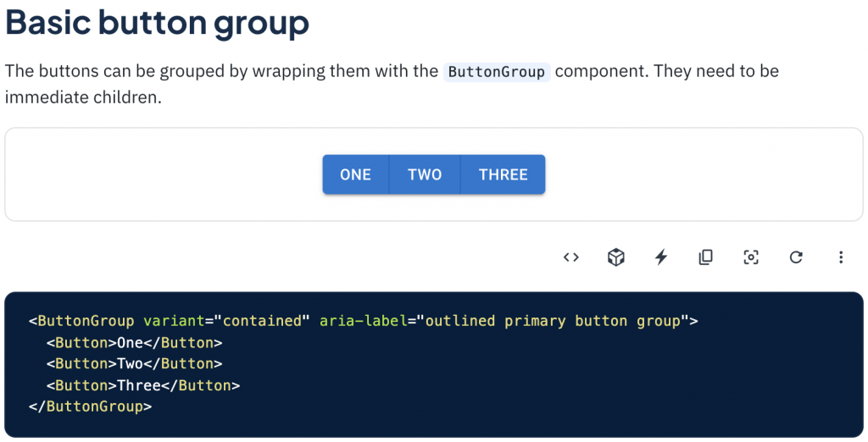This screenshot has width=868, height=442.
Task: Click the closing ButtonGroup tag line
Action: point(90,406)
